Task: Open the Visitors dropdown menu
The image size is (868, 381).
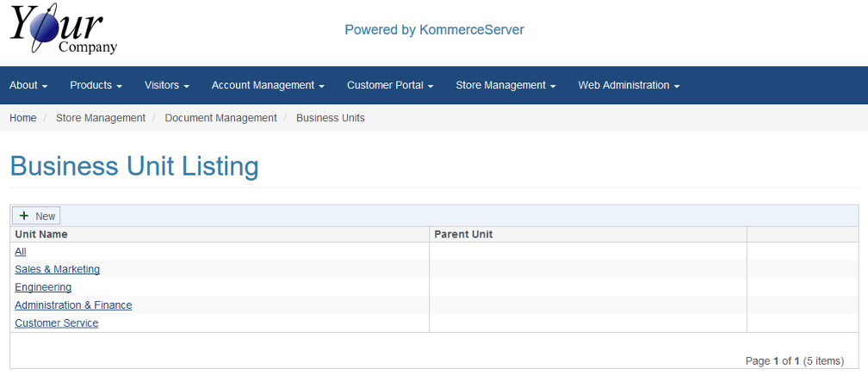Action: point(166,85)
